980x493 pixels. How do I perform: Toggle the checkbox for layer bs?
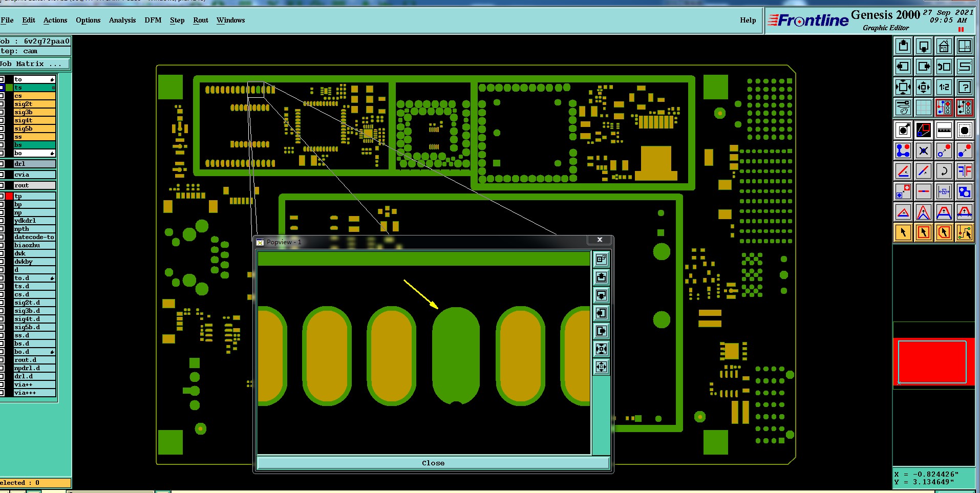click(x=2, y=145)
